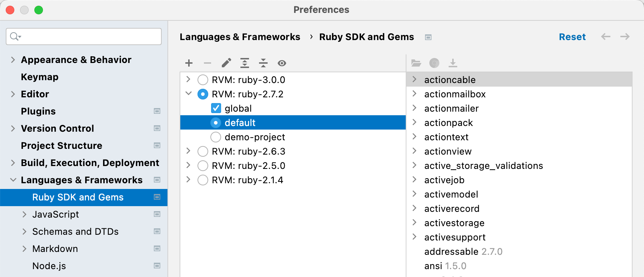This screenshot has height=277, width=644.
Task: Click project icon next to Markdown
Action: pyautogui.click(x=157, y=249)
